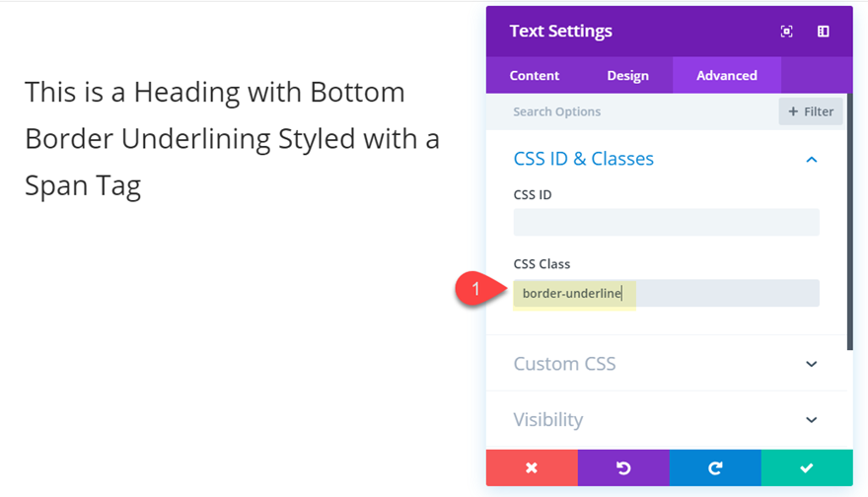
Task: Click the red step marker numbered 1
Action: [x=476, y=290]
